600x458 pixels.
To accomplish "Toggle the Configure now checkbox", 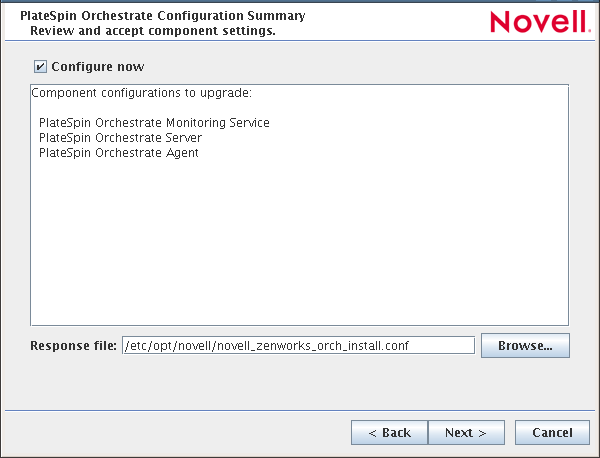I will (x=40, y=67).
